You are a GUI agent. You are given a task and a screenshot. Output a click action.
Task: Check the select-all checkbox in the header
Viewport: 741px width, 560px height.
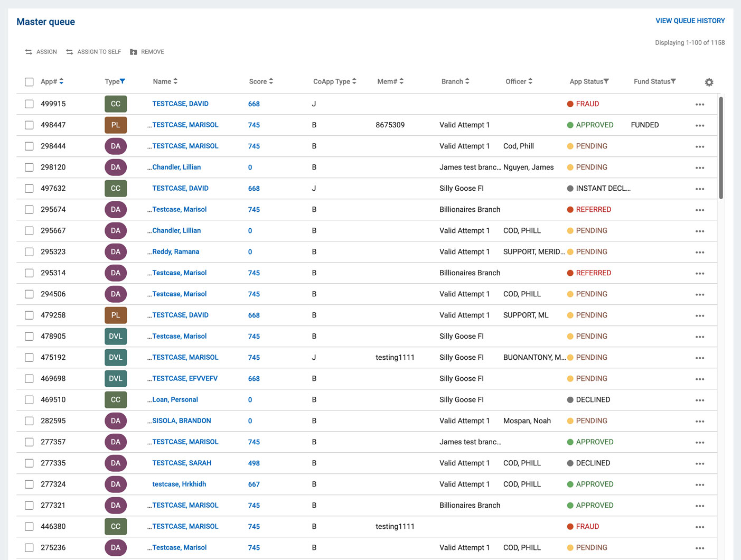point(29,82)
